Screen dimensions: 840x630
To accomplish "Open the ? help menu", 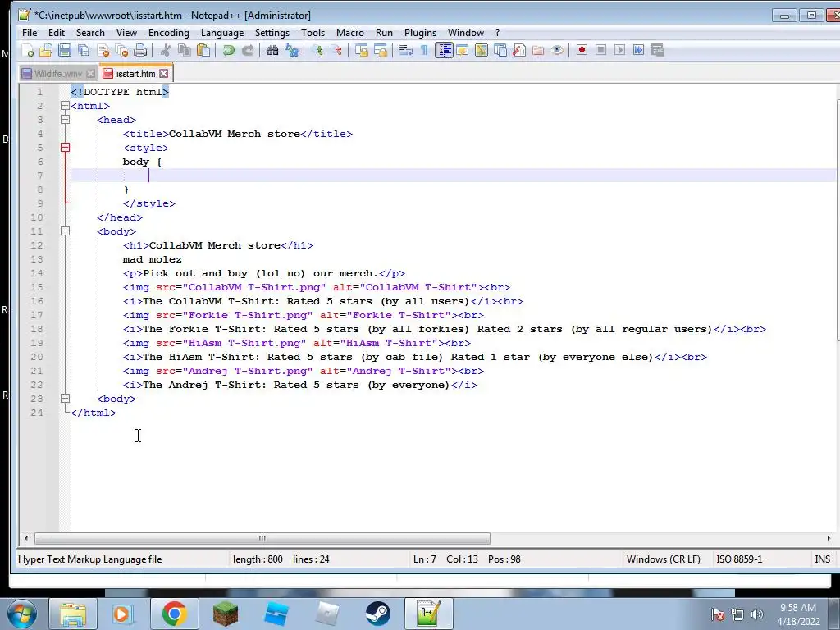I will pyautogui.click(x=497, y=33).
